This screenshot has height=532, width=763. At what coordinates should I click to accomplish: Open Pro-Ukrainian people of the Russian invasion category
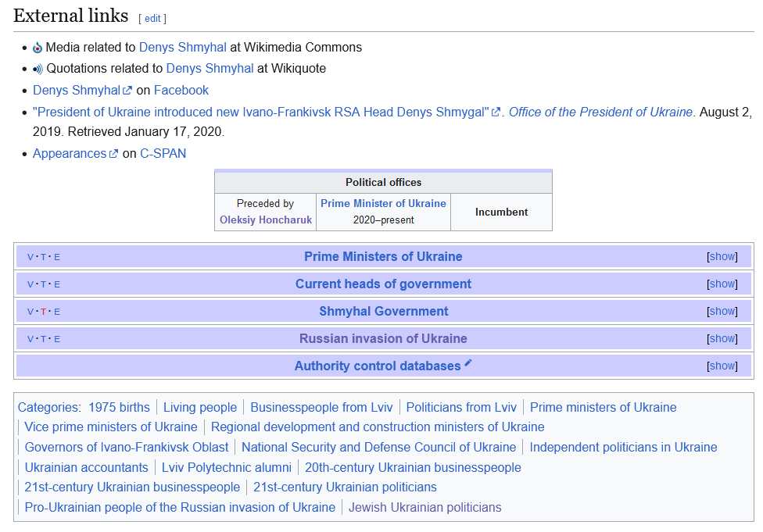[180, 507]
